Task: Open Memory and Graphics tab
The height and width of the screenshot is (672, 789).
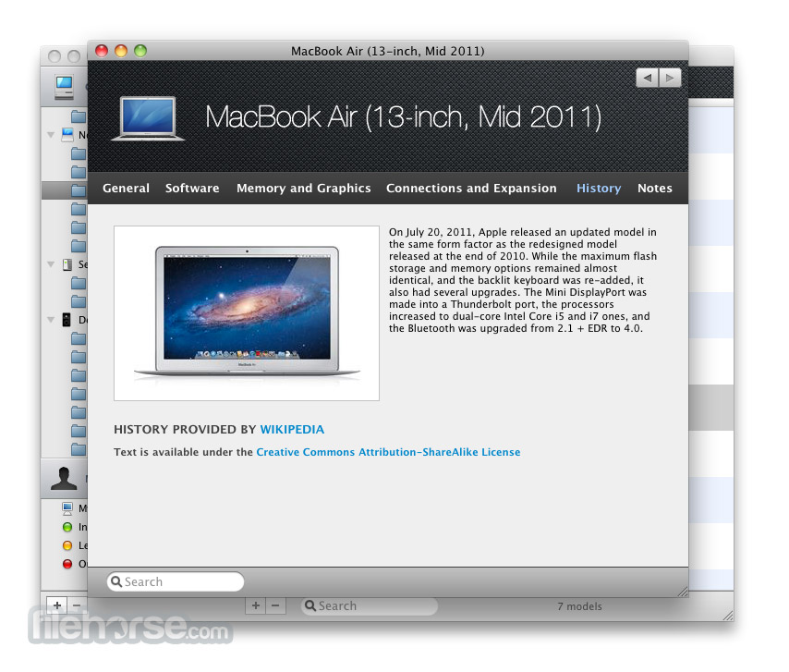Action: 303,189
